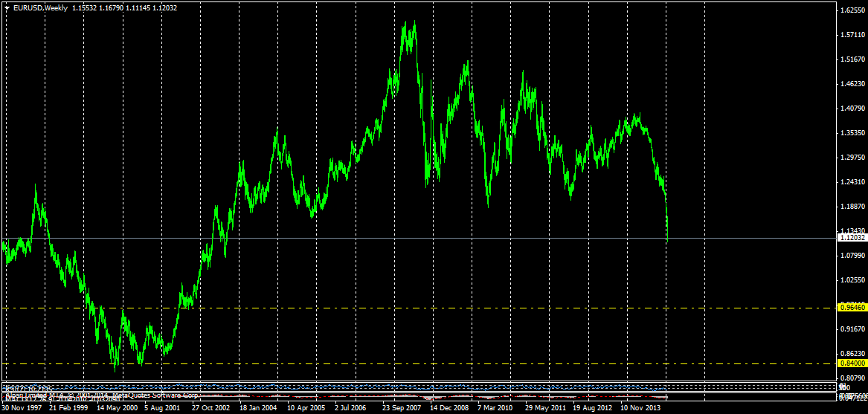
Task: Click the 1.07990 price scale label
Action: tap(853, 256)
